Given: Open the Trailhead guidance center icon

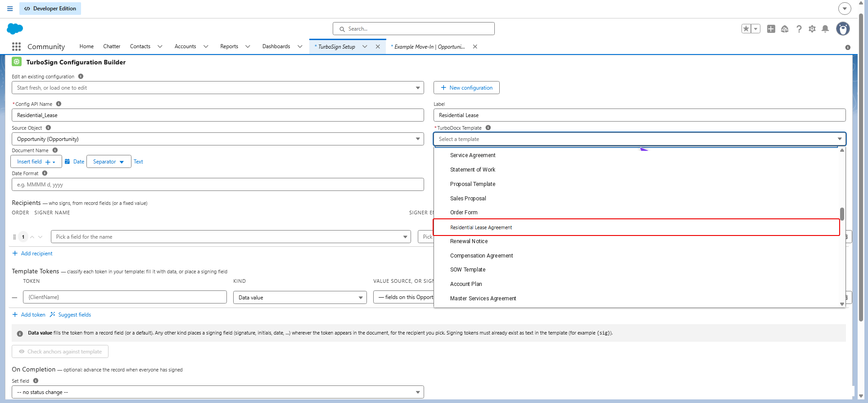Looking at the screenshot, I should coord(785,29).
